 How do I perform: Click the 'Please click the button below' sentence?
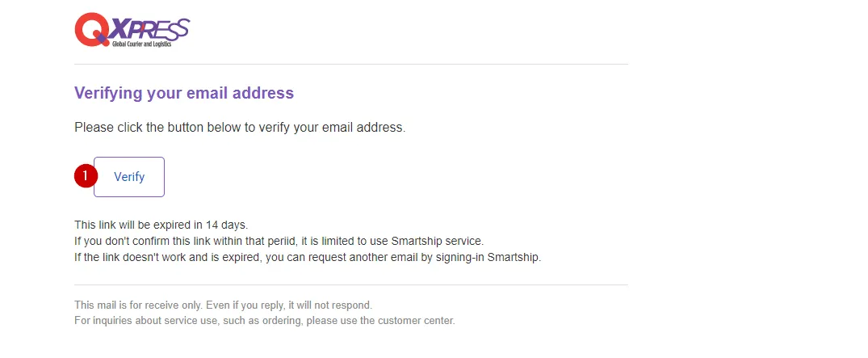click(239, 128)
